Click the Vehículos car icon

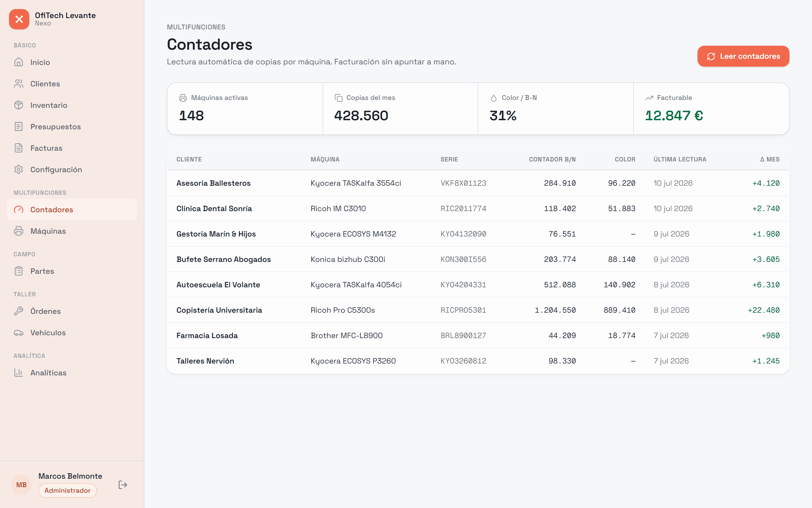(x=19, y=333)
